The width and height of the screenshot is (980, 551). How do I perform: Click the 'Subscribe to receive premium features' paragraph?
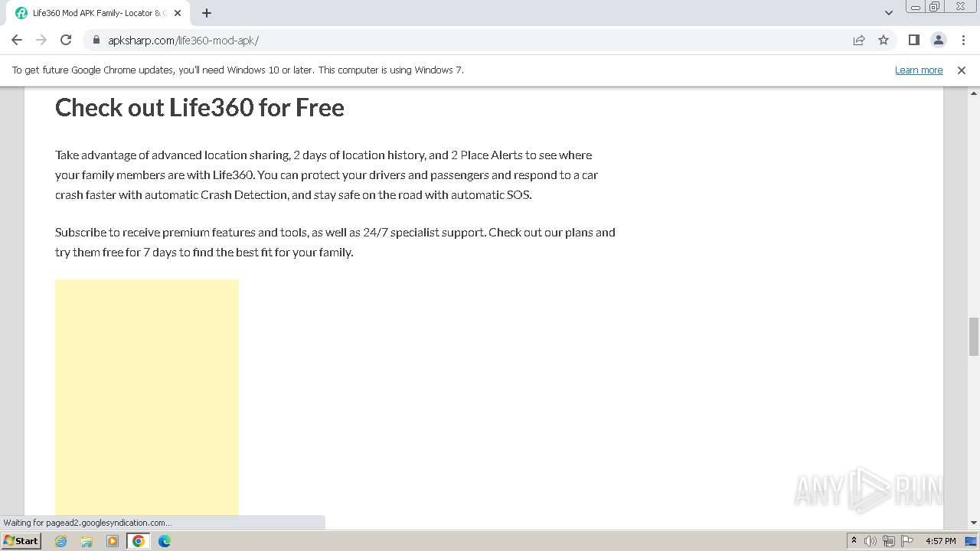click(335, 242)
